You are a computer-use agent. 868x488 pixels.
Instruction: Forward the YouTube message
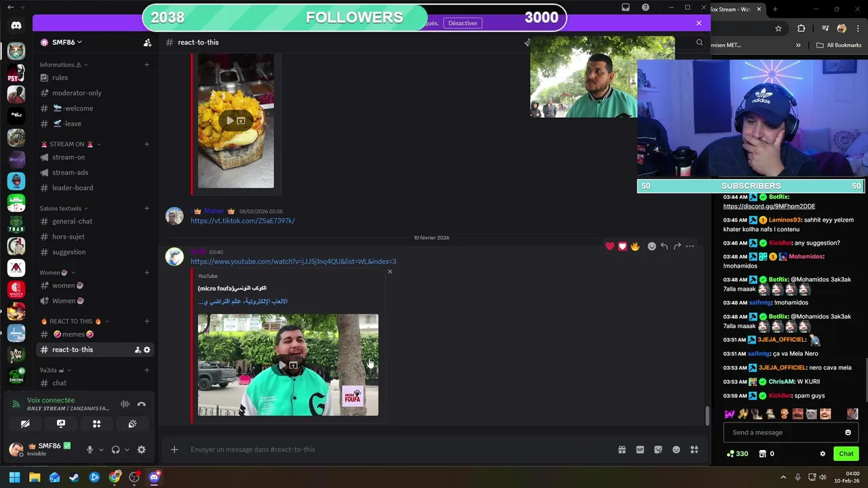pos(677,246)
